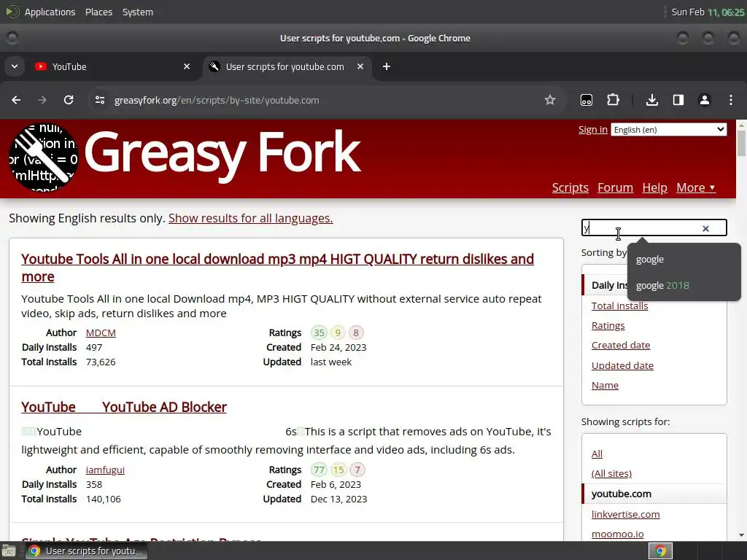Click the taskbar entry User scripts for youtu...
This screenshot has width=747, height=560.
coord(86,551)
